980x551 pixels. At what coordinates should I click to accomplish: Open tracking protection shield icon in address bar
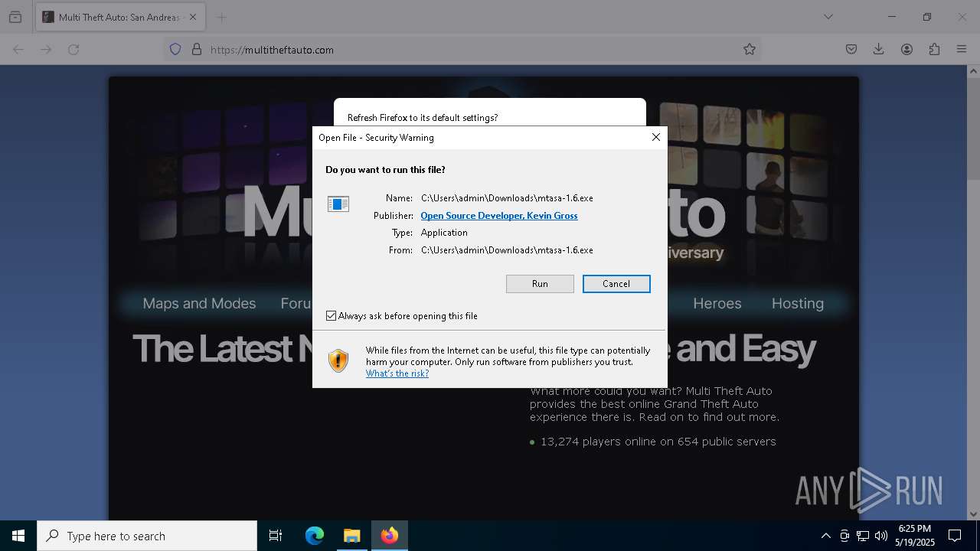pos(175,49)
